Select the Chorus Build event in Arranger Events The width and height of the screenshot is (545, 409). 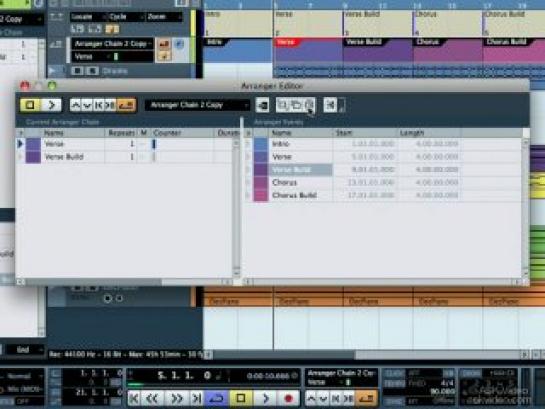[x=294, y=195]
